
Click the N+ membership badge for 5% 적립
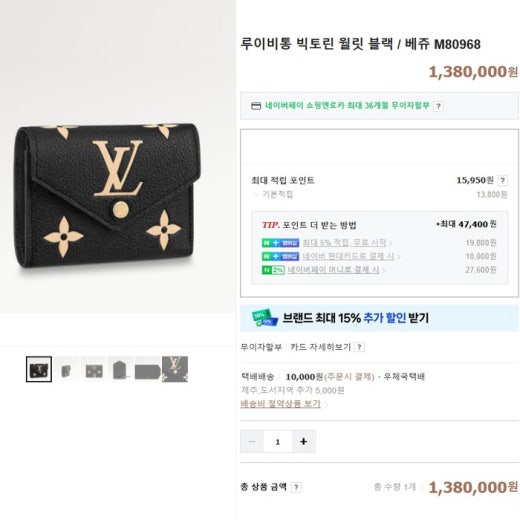280,243
